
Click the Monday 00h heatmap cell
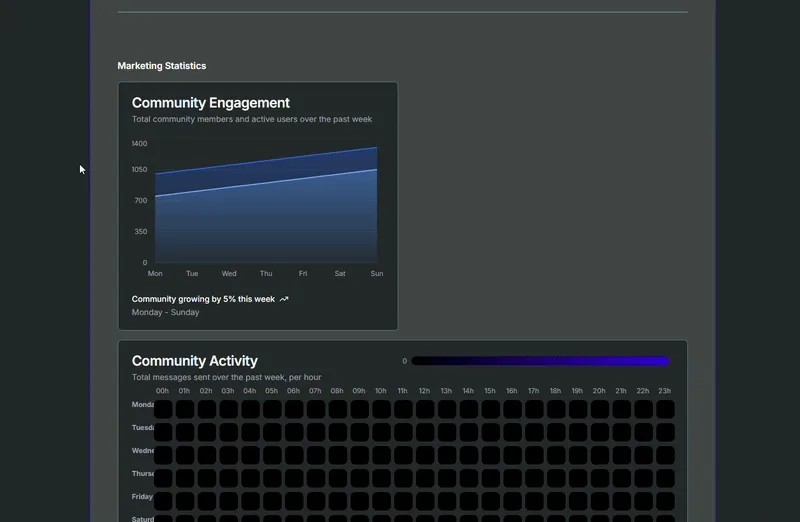pos(163,409)
